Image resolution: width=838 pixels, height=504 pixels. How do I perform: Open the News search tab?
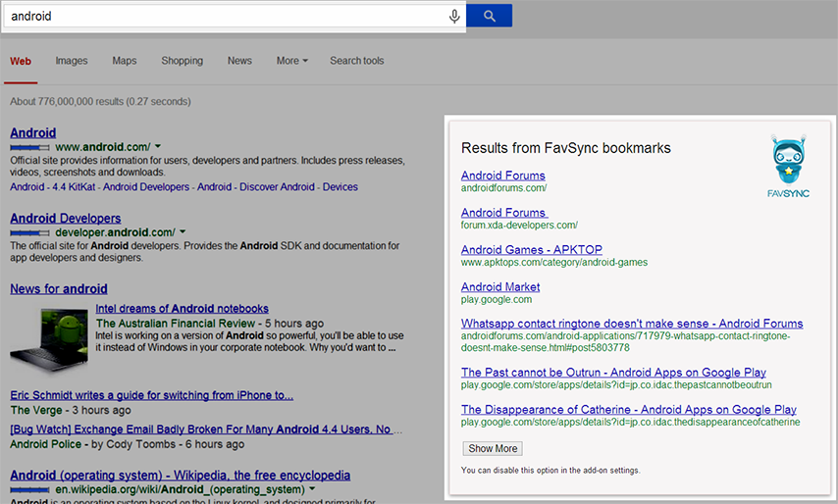[239, 61]
